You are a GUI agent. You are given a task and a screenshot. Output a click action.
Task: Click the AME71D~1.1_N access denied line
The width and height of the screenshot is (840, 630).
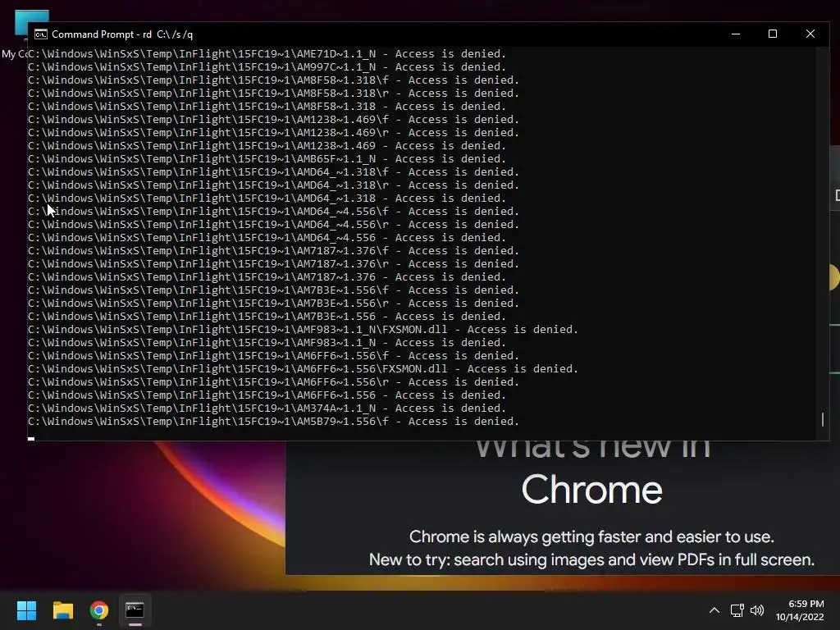coord(267,53)
